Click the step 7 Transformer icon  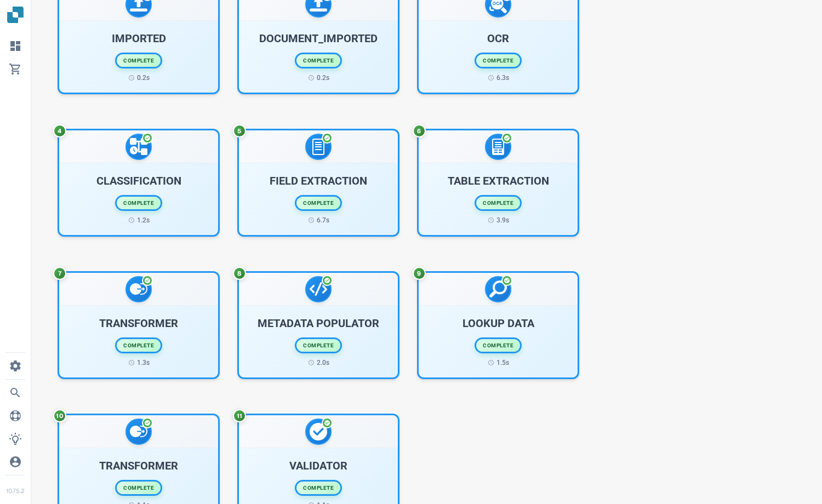click(139, 289)
